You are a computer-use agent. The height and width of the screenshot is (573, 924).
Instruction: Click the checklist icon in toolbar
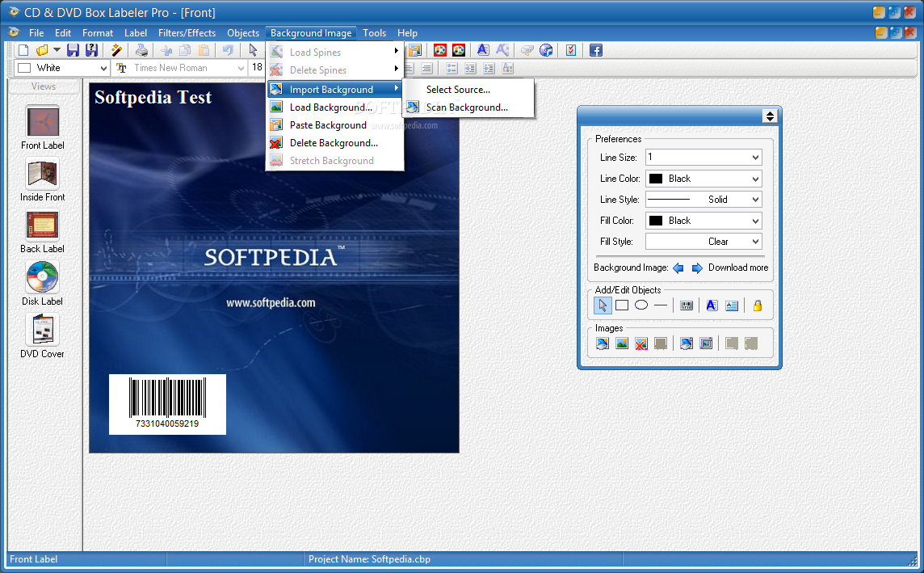click(571, 51)
